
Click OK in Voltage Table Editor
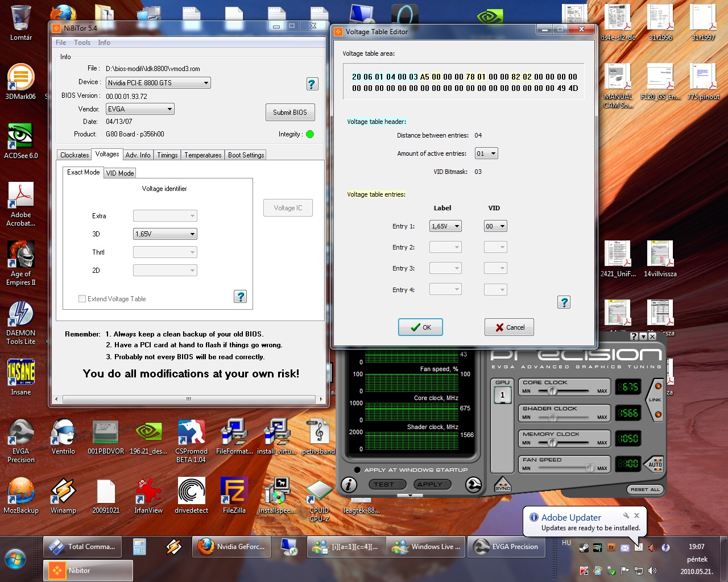[x=420, y=327]
